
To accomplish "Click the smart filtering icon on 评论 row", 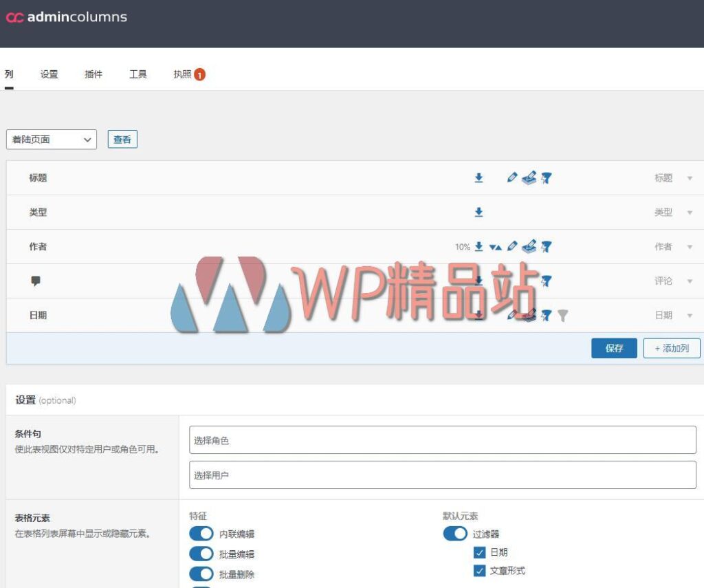I will pos(547,281).
